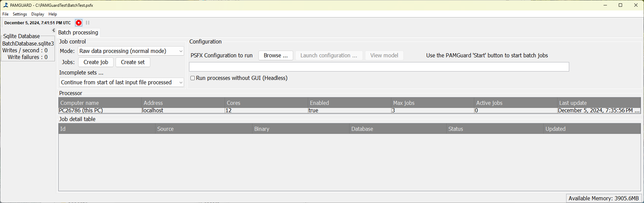Click the Database column header in job table

tap(398, 129)
